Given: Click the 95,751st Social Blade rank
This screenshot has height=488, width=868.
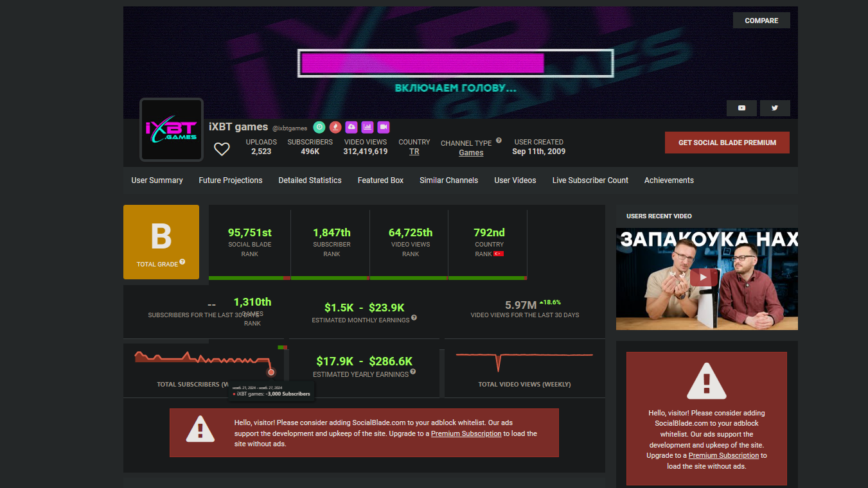Looking at the screenshot, I should [x=250, y=232].
